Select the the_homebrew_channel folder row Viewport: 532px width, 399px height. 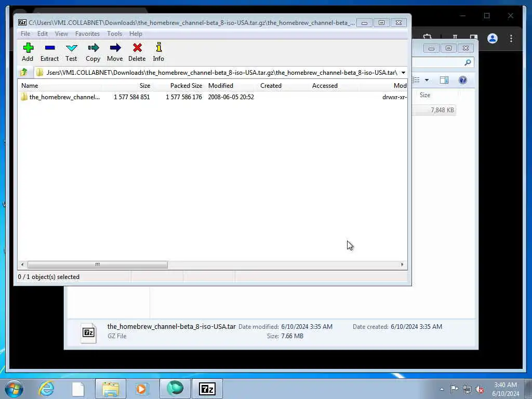point(212,97)
